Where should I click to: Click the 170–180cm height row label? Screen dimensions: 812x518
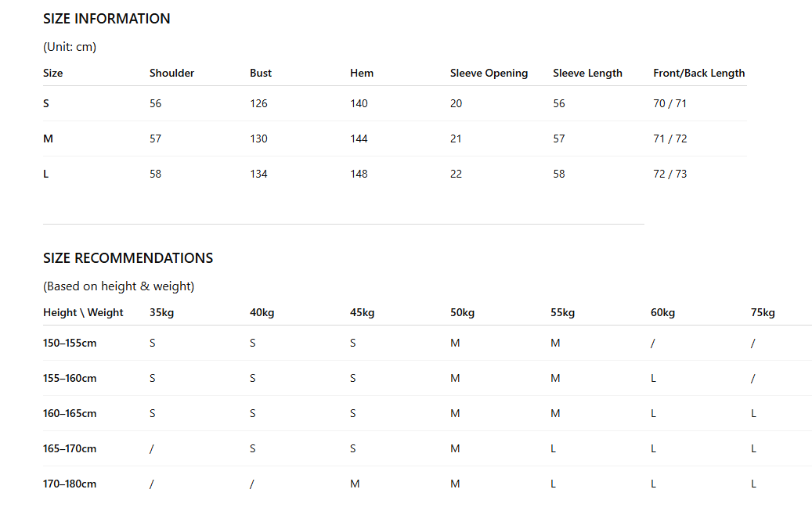point(70,484)
